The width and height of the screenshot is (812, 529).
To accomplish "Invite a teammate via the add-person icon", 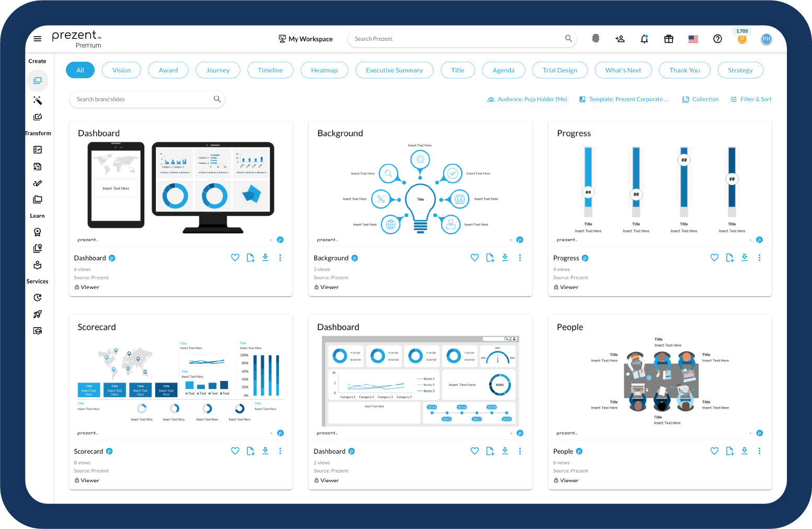I will (x=620, y=38).
